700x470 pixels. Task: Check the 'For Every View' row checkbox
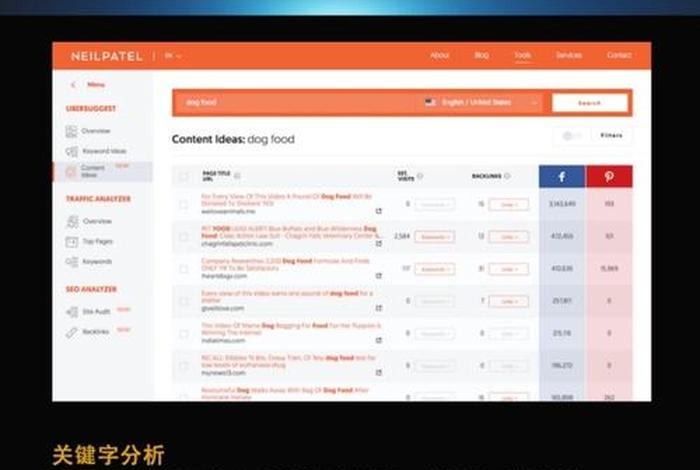(x=183, y=204)
